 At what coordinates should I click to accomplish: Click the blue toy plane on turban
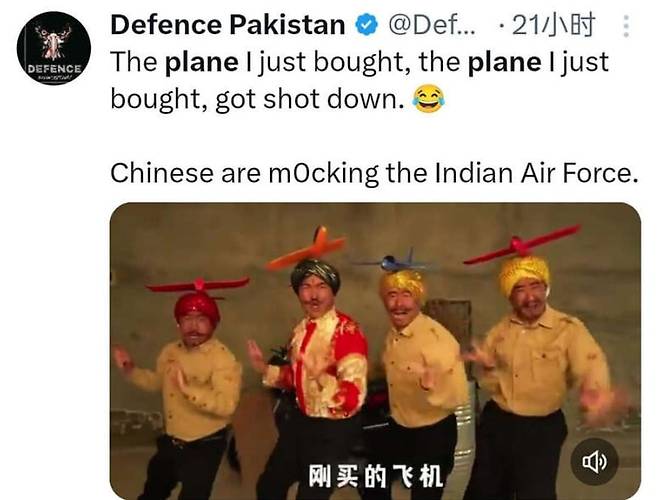click(394, 262)
